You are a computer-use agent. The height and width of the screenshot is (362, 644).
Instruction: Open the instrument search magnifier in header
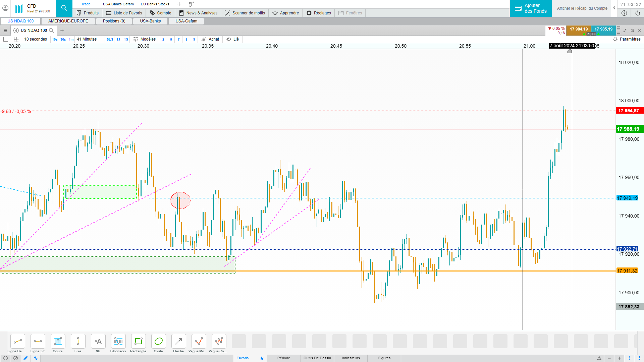click(x=64, y=8)
